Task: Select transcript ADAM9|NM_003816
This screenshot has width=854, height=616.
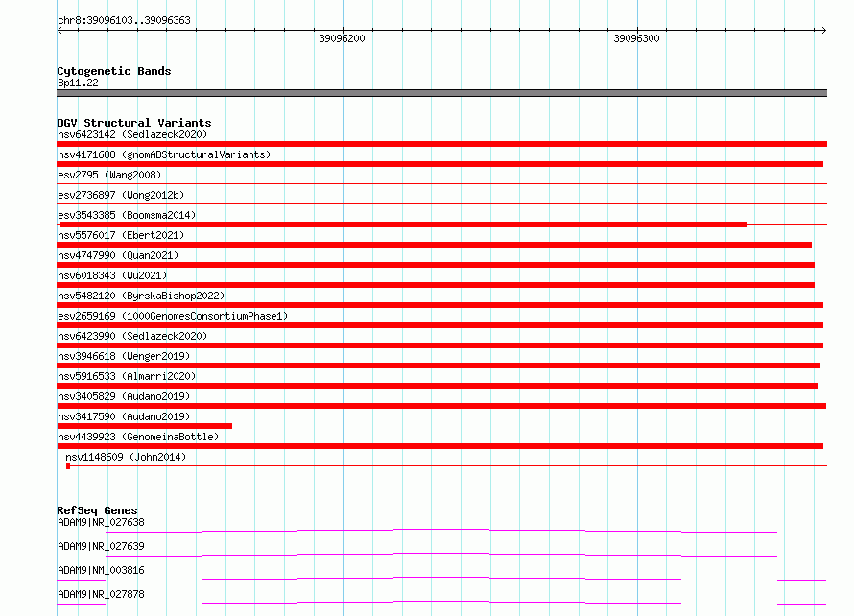Action: (x=101, y=570)
